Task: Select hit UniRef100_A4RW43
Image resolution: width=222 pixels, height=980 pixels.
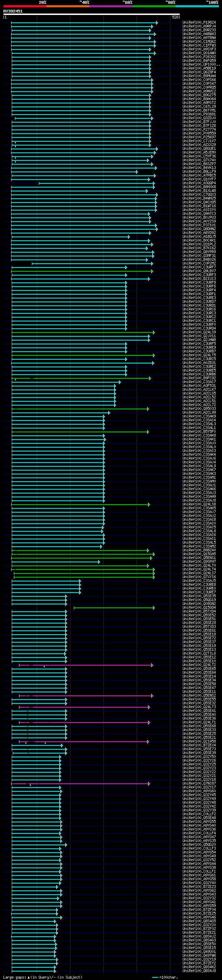Action: [x=199, y=34]
